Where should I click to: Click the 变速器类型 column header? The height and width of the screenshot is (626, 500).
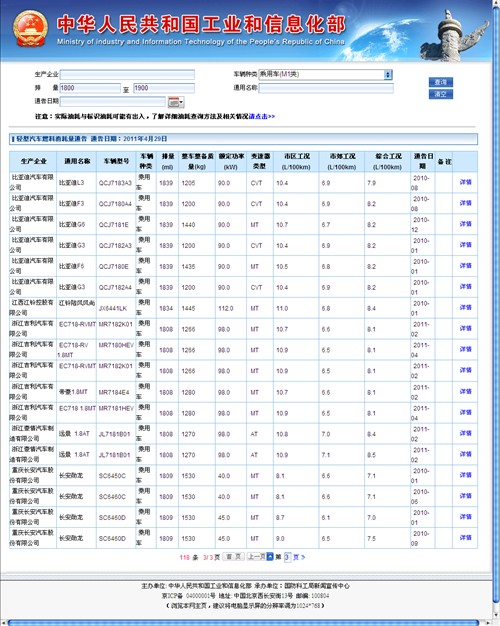[x=260, y=161]
